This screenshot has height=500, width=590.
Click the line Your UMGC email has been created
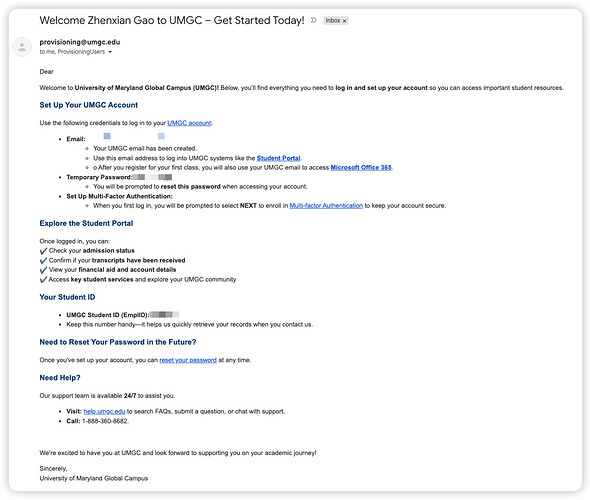[x=145, y=148]
